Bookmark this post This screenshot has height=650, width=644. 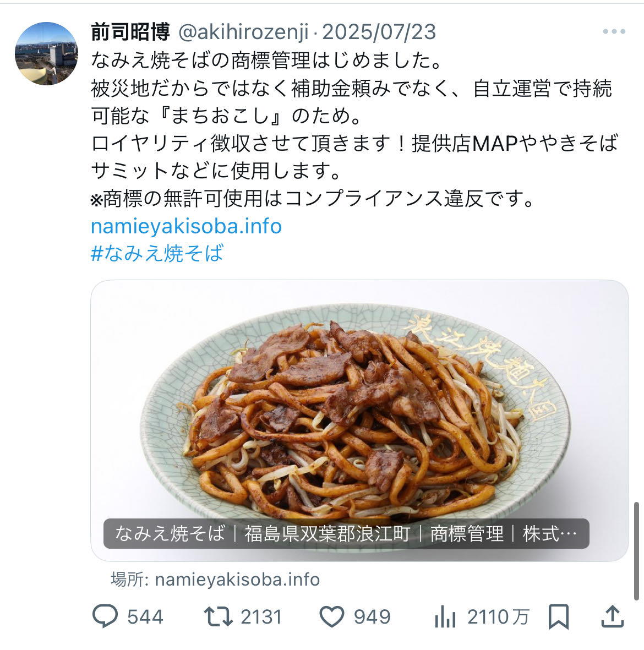click(x=558, y=616)
